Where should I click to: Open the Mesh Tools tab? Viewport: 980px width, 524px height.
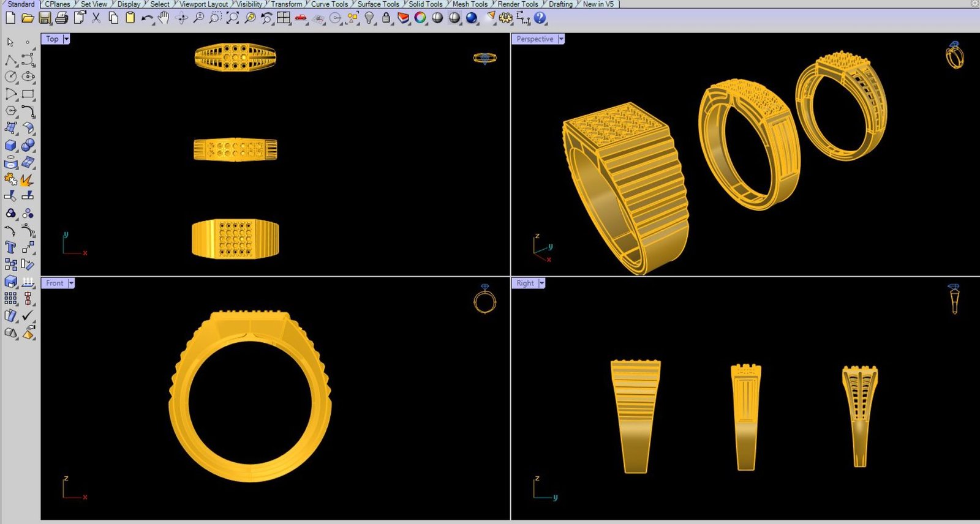pyautogui.click(x=470, y=4)
